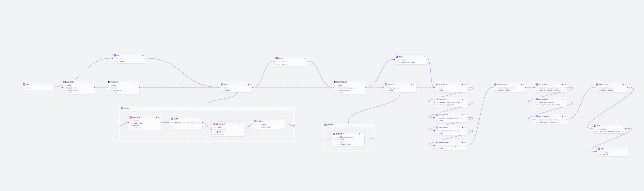Viewport: 644px width, 191px height.
Task: Open the ellipsis menu on video_infos node
Action: (x=465, y=115)
